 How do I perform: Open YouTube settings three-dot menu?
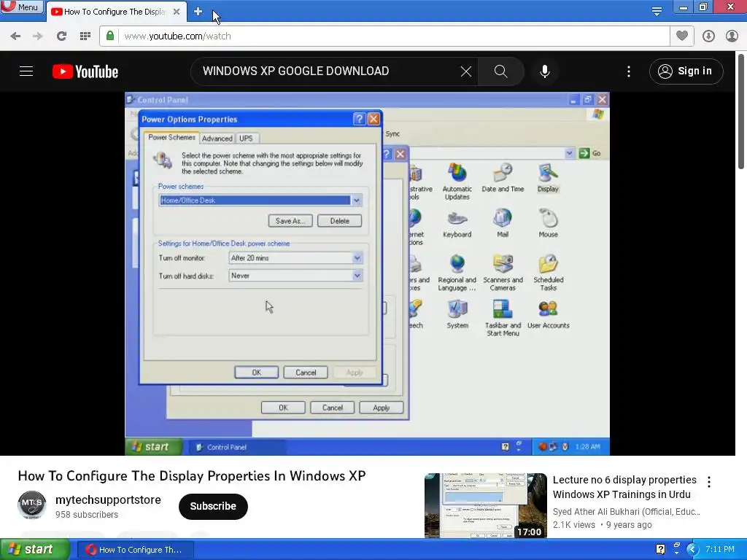629,71
